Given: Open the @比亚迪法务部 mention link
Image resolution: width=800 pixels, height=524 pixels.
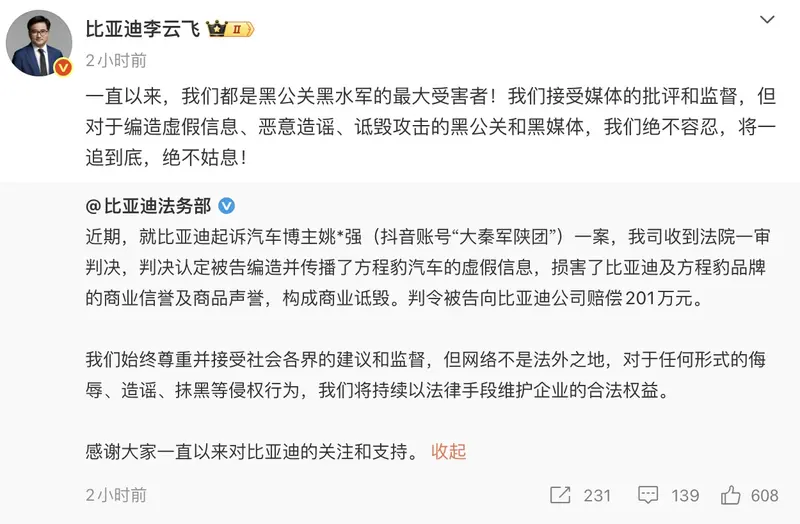Looking at the screenshot, I should (x=148, y=206).
